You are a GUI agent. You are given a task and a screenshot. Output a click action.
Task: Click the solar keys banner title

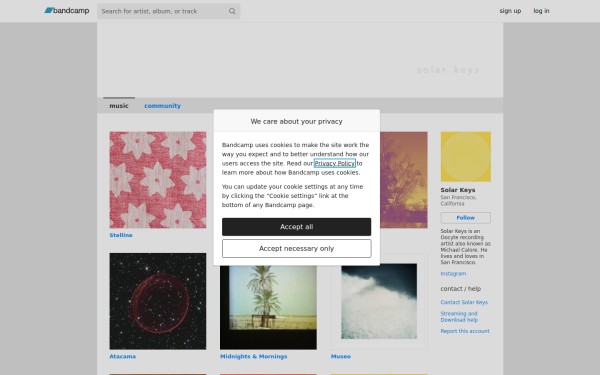448,70
